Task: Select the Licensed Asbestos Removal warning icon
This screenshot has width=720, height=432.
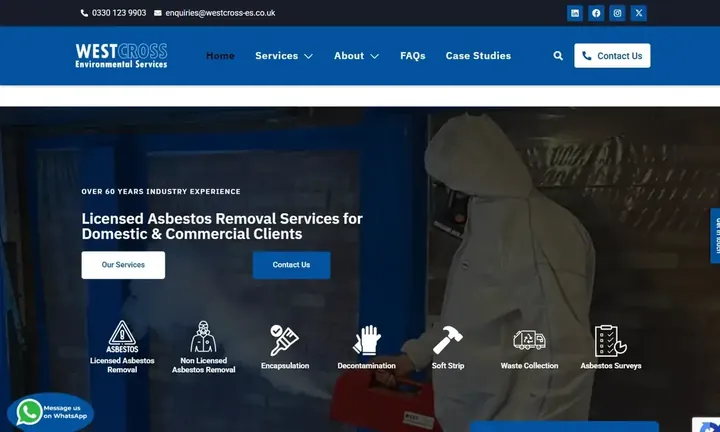Action: [122, 337]
